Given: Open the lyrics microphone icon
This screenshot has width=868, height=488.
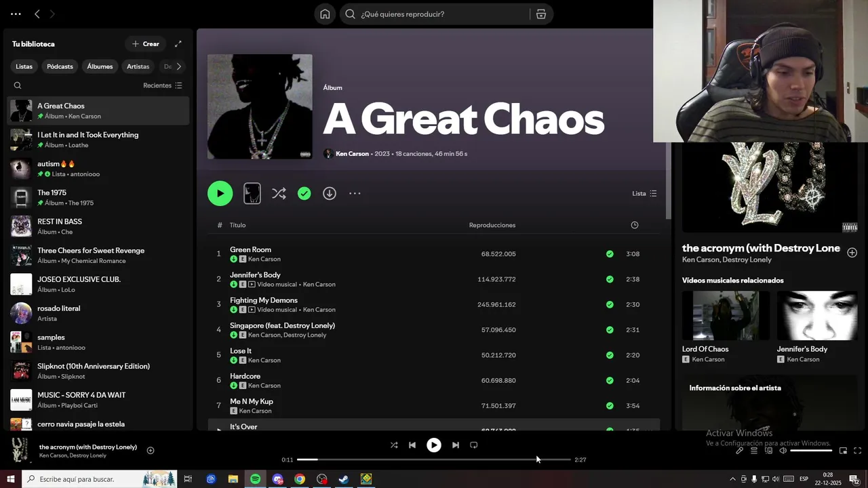Looking at the screenshot, I should (x=740, y=451).
